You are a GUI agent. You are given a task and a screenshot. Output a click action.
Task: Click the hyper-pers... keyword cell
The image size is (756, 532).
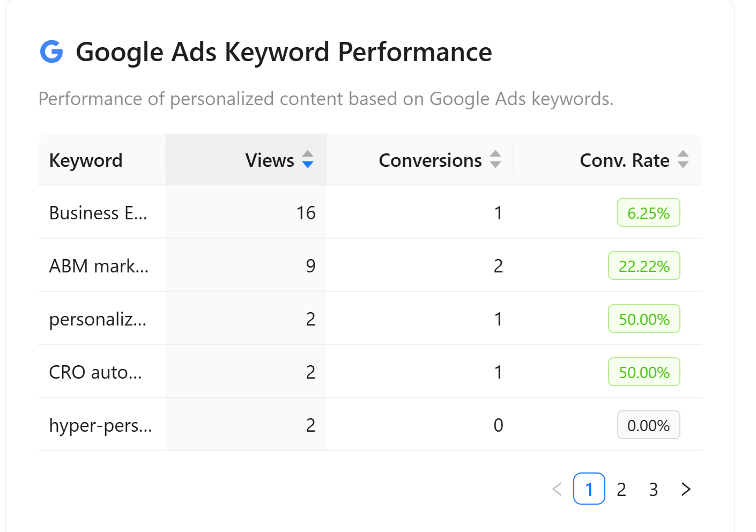(100, 425)
